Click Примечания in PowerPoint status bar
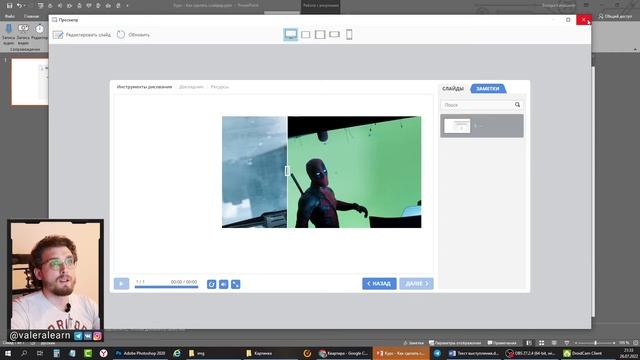This screenshot has width=640, height=360. coord(502,343)
